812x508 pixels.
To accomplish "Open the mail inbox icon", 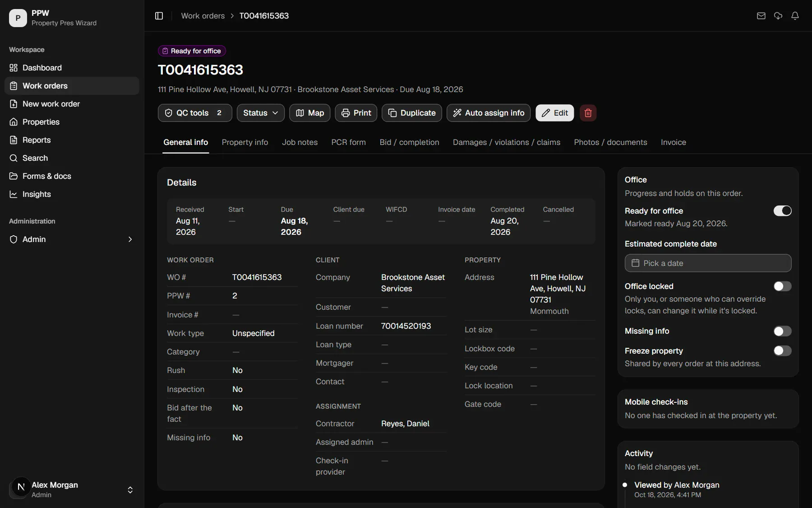I will [761, 16].
